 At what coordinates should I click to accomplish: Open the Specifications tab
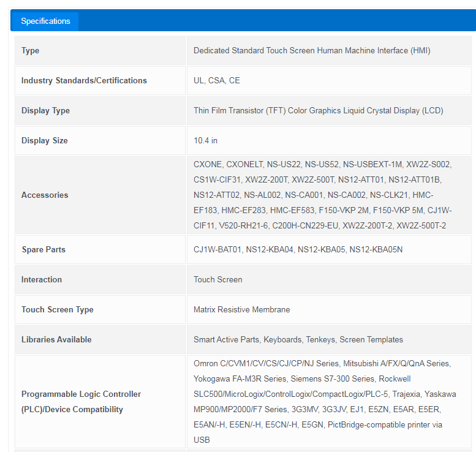pos(45,21)
